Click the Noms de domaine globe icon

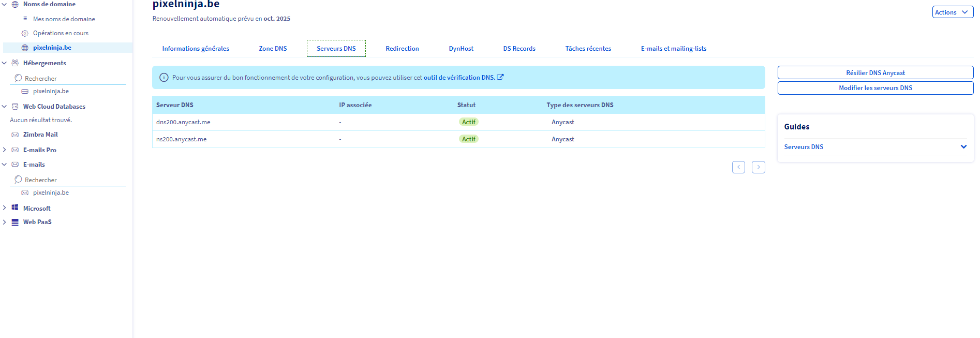tap(15, 4)
